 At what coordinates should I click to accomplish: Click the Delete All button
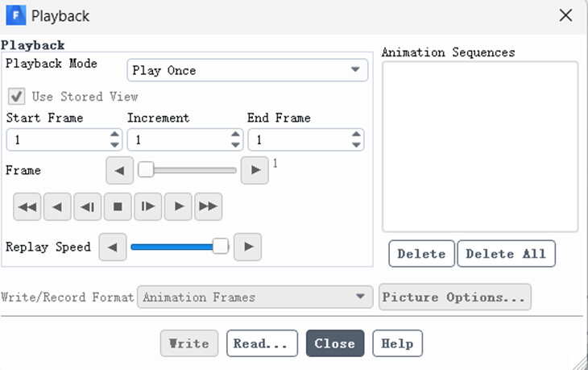[x=506, y=254]
